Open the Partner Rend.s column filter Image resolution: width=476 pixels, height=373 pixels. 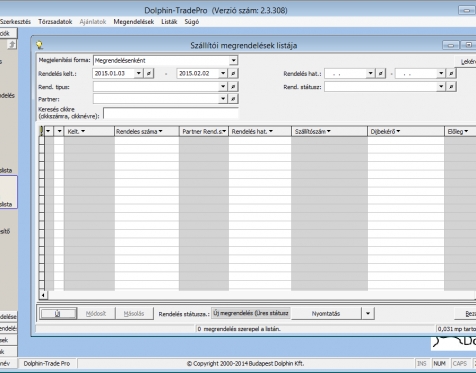tap(224, 131)
